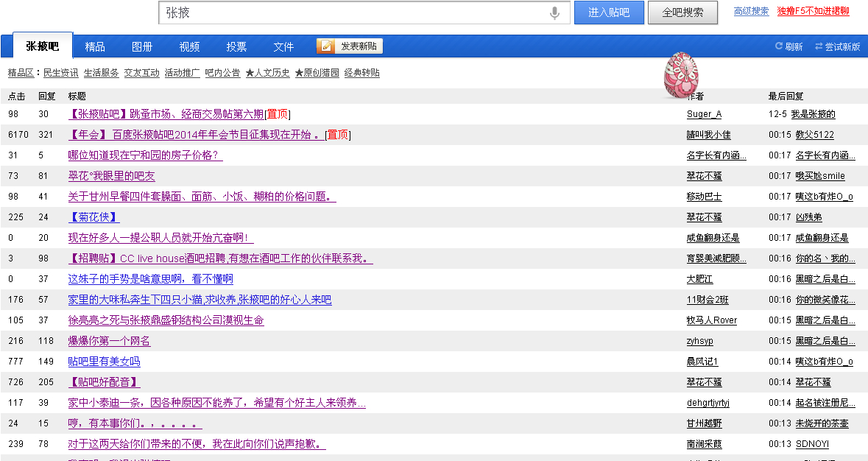
Task: Open author 請叫我小佳's profile
Action: [x=708, y=135]
